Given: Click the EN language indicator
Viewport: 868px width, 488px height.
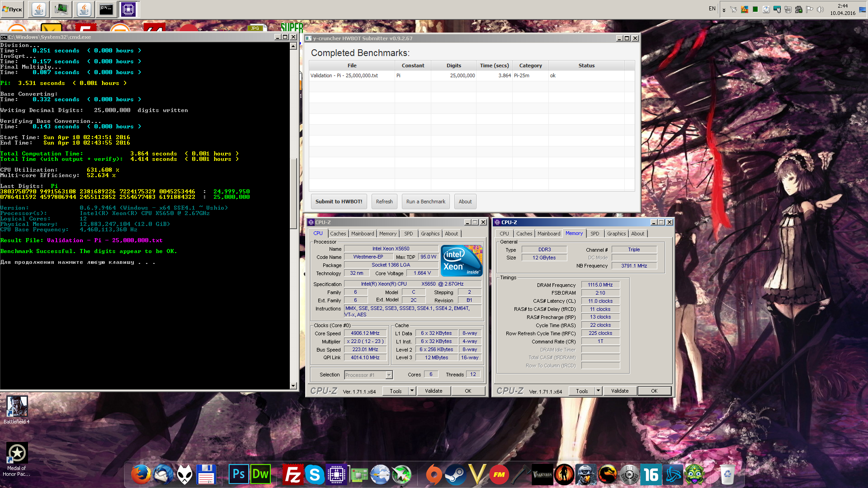Looking at the screenshot, I should [x=712, y=9].
